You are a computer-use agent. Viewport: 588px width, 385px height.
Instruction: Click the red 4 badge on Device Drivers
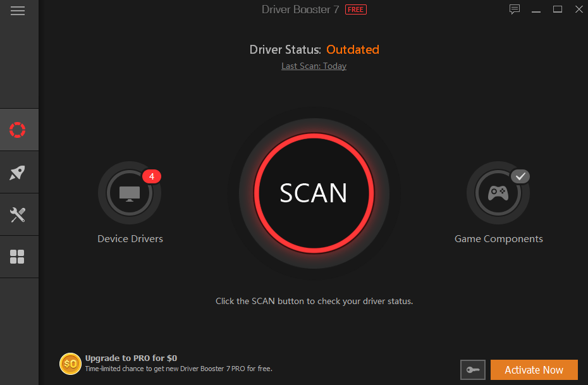(152, 176)
